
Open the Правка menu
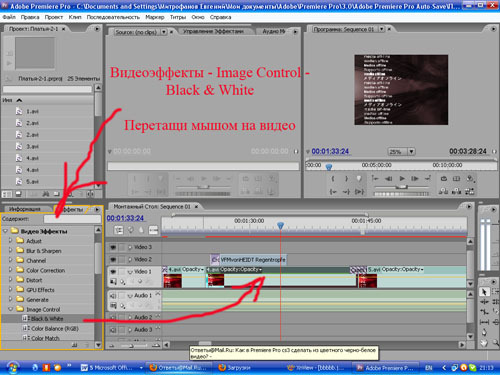[x=30, y=17]
